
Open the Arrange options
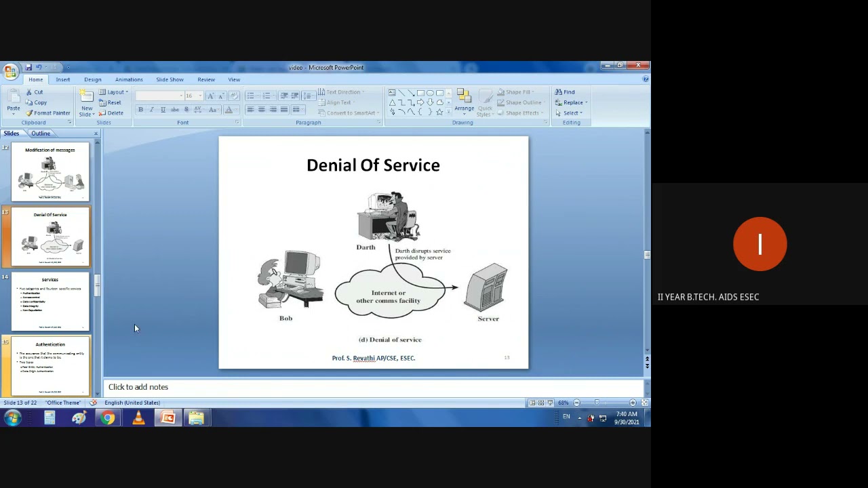[x=465, y=102]
